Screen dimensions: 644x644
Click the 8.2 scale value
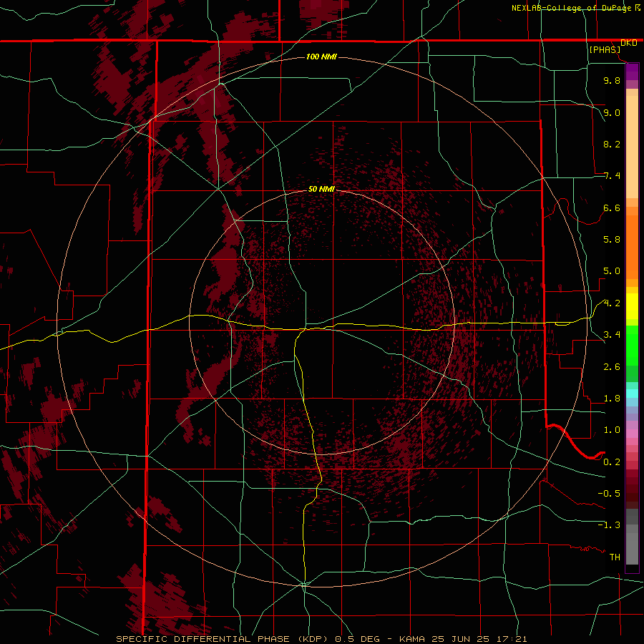click(612, 145)
